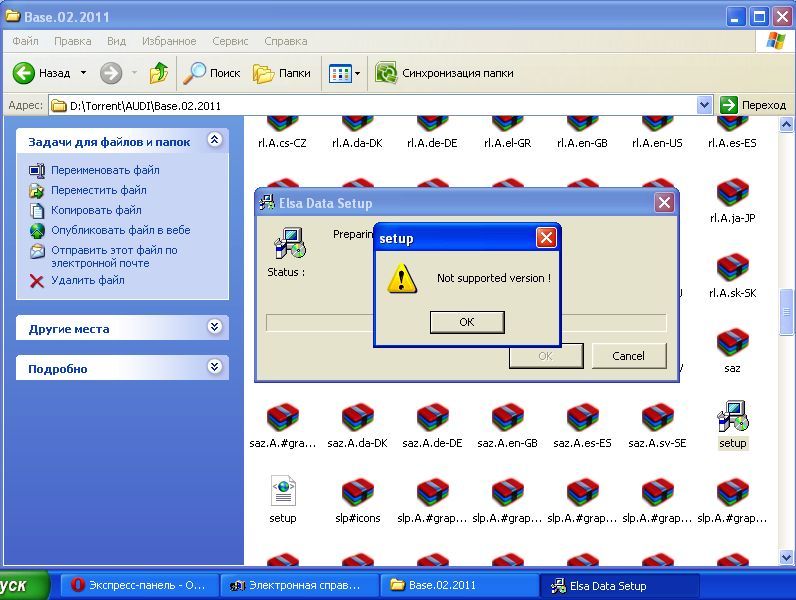The image size is (796, 600).
Task: Select the slp#icons archive icon
Action: [x=357, y=492]
